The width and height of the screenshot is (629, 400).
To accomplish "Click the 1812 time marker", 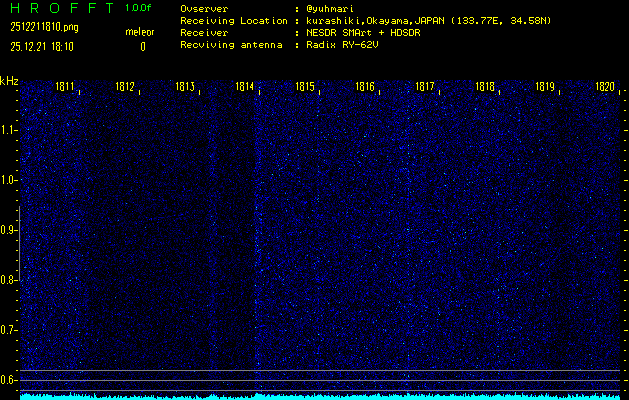I will click(x=125, y=86).
